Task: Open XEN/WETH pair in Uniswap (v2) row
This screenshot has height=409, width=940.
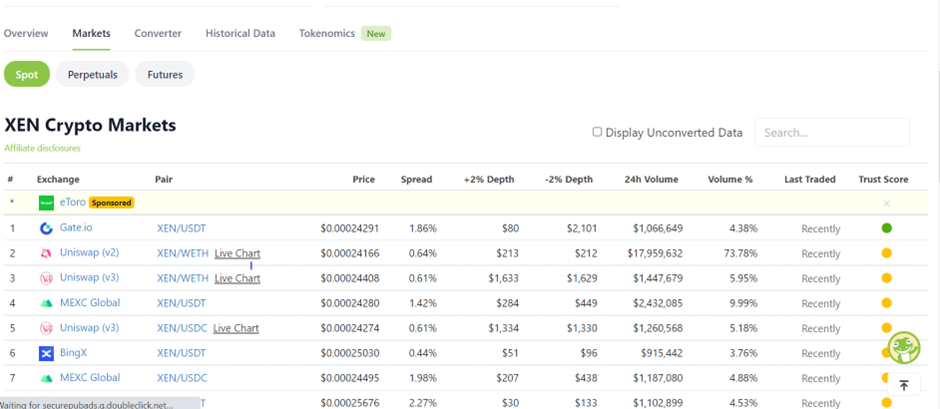Action: pyautogui.click(x=183, y=254)
